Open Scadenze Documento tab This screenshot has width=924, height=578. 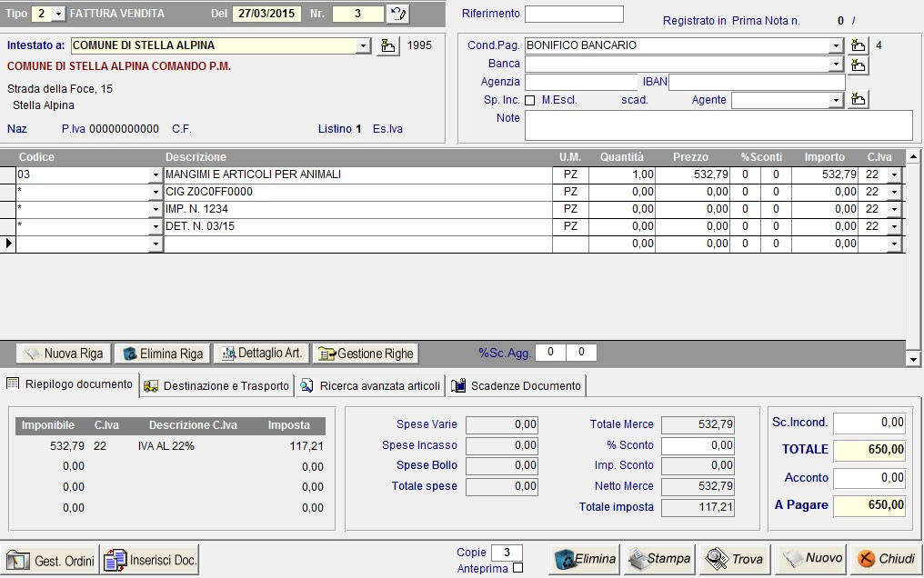coord(517,386)
